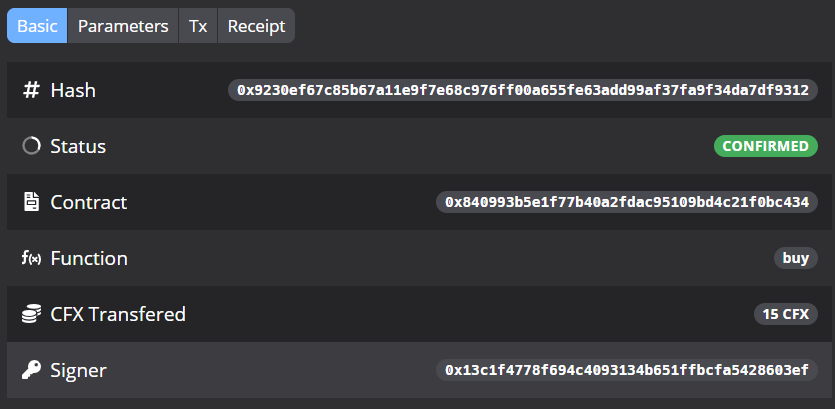Image resolution: width=835 pixels, height=409 pixels.
Task: Click the CONFIRMED status badge
Action: point(766,146)
